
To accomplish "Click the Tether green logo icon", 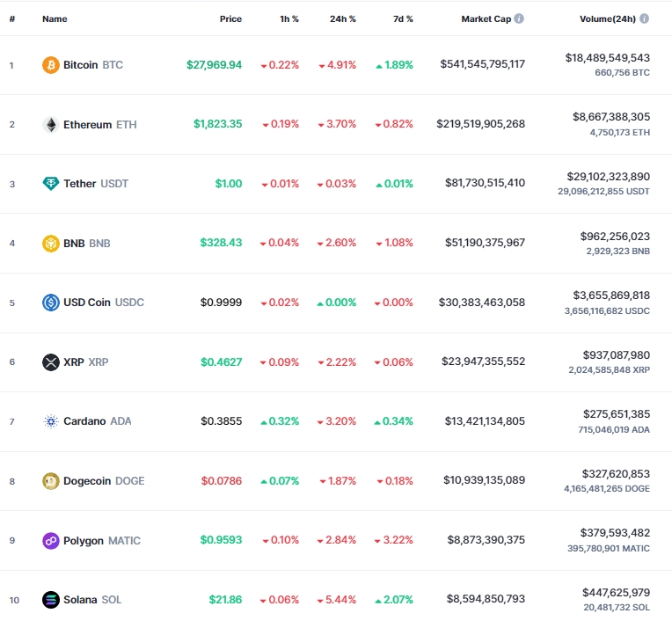I will point(50,184).
